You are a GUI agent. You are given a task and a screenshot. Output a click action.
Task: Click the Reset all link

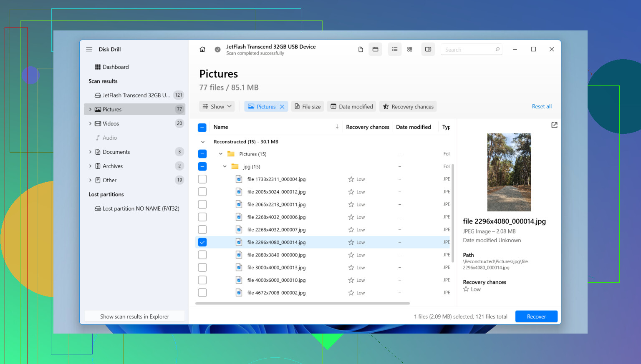tap(542, 107)
